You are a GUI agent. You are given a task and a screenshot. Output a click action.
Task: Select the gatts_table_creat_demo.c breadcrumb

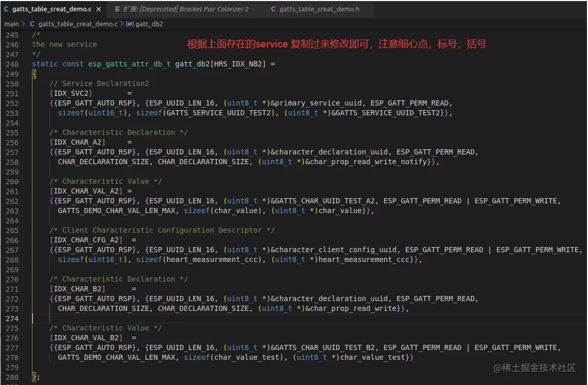click(78, 24)
